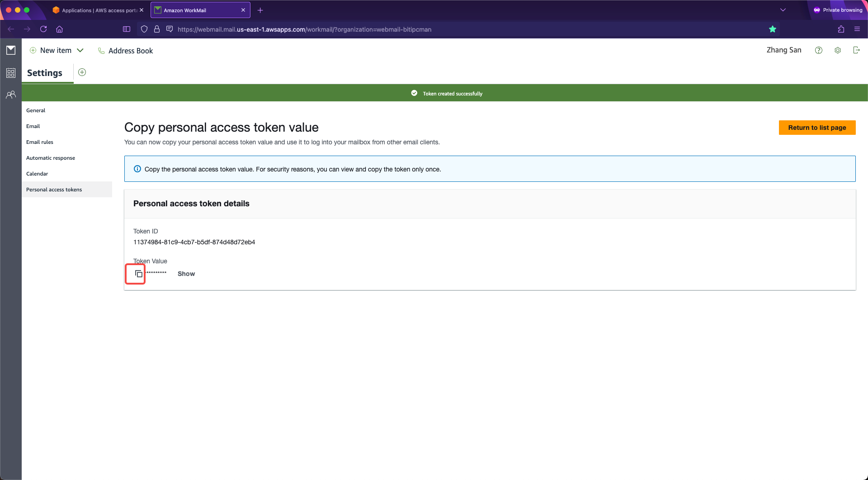
Task: Click the Personal access token details heading
Action: click(191, 204)
